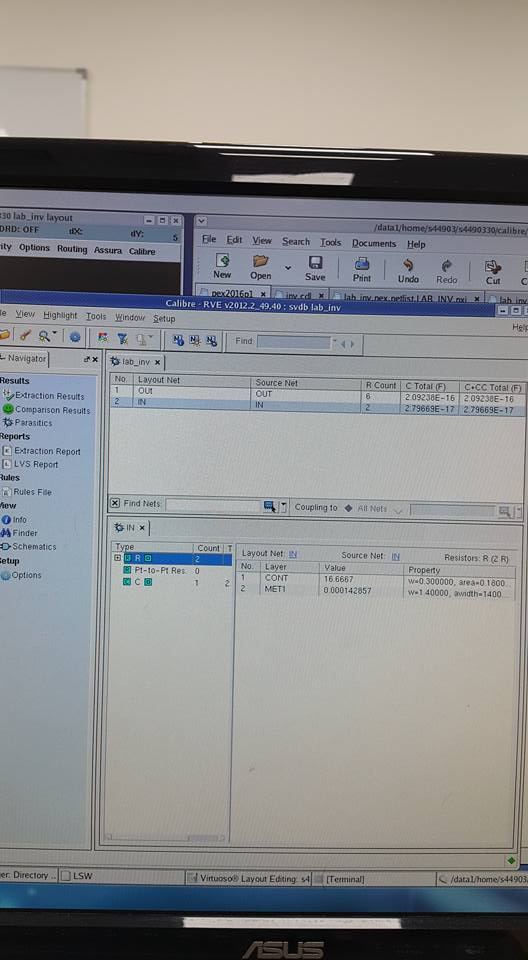Click the Find Nets input field
Screen dimensions: 528x960
click(x=214, y=506)
